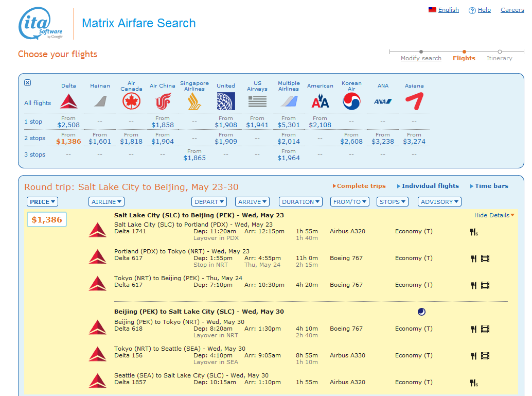Collapse itinerary with Hide Details

click(x=494, y=215)
